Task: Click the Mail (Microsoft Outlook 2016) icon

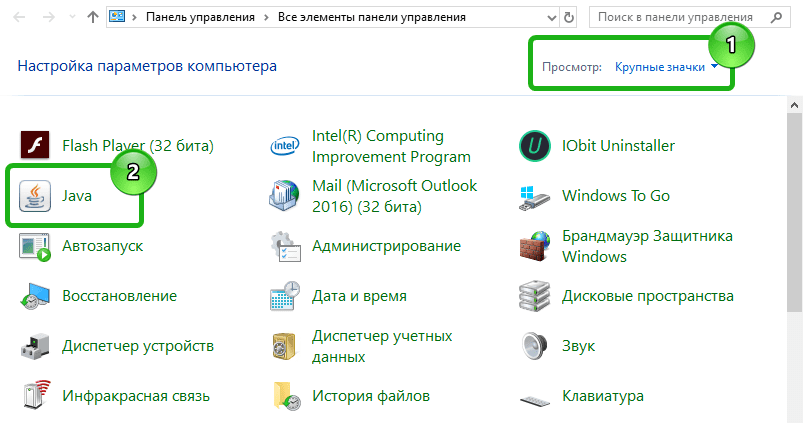Action: pos(286,196)
